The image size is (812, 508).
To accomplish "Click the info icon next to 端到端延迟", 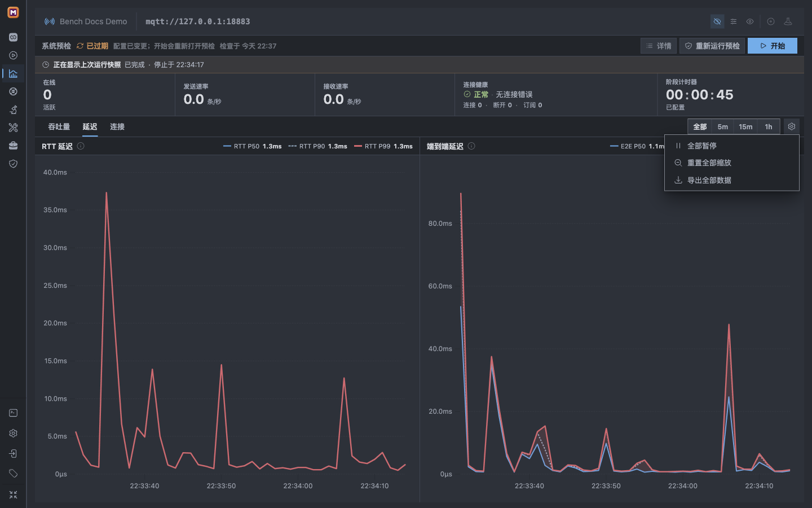I will [471, 146].
